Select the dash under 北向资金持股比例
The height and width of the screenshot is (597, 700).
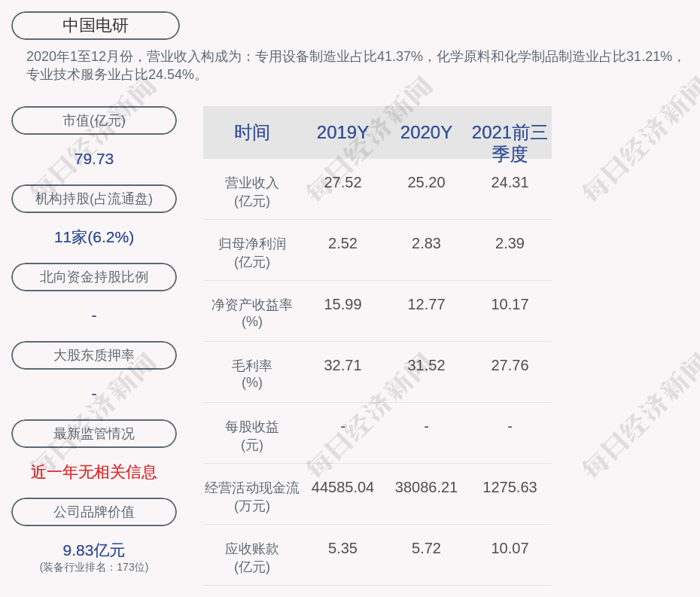coord(94,316)
